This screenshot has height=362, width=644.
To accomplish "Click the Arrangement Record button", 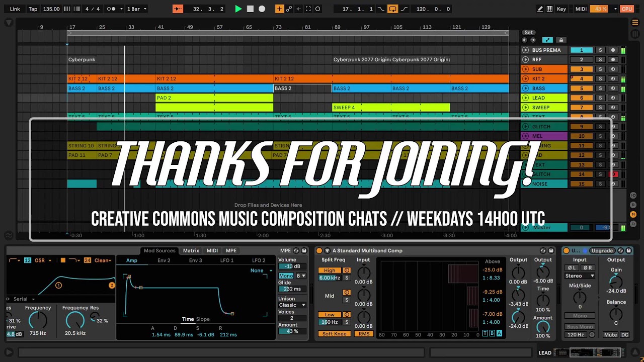I will 262,9.
